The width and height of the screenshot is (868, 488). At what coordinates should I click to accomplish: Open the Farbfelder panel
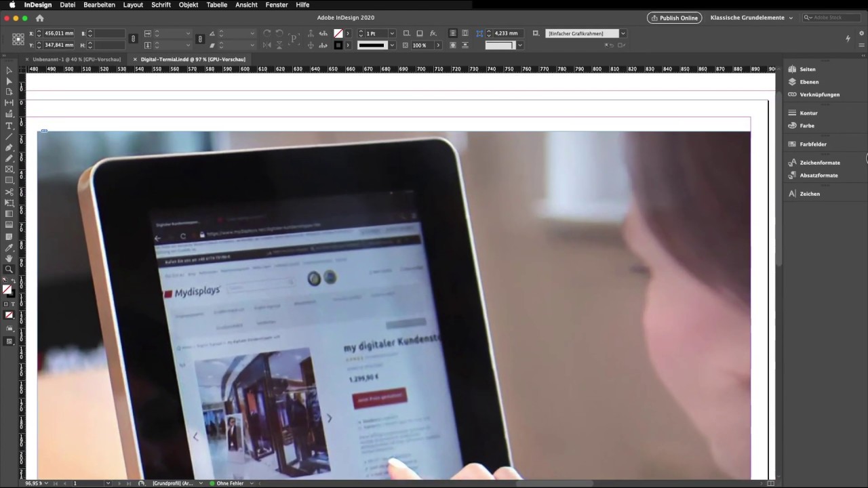coord(812,144)
